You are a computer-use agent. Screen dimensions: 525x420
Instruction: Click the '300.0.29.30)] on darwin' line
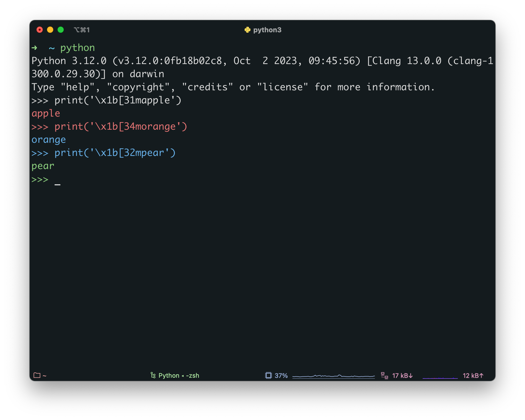(x=98, y=74)
